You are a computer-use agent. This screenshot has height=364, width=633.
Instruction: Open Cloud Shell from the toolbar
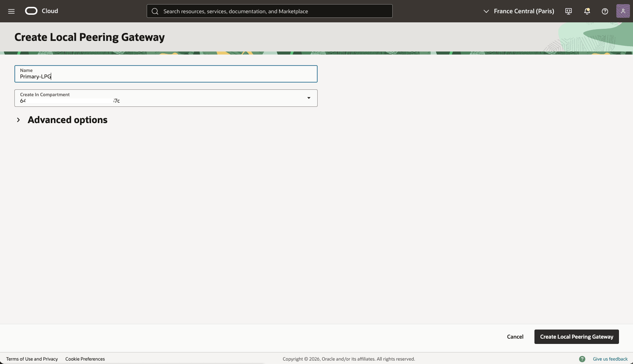coord(568,11)
